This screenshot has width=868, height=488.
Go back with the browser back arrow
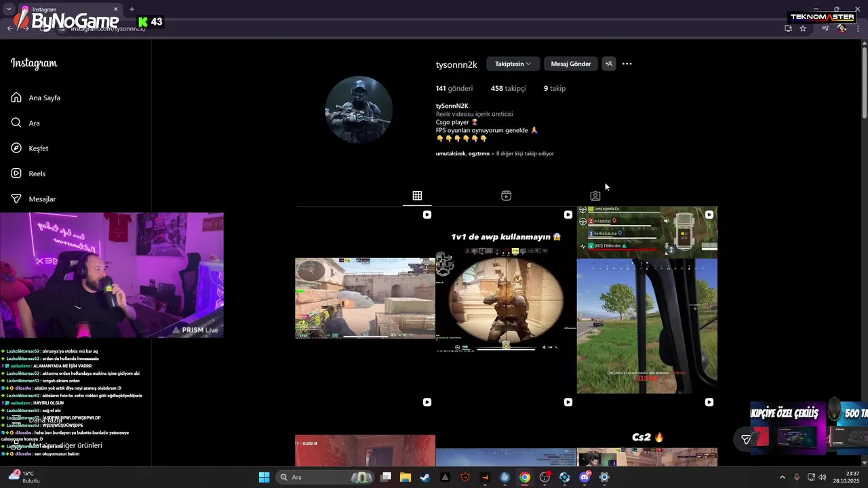pos(9,28)
